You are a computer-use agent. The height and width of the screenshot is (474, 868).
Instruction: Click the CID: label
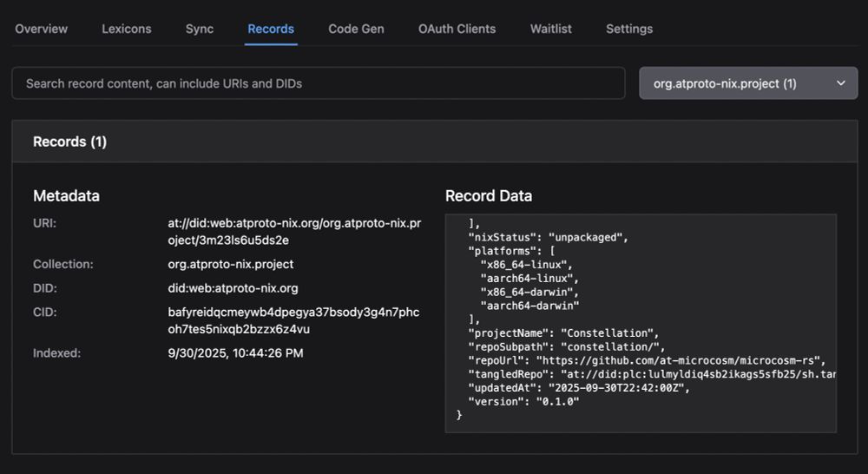pyautogui.click(x=45, y=313)
